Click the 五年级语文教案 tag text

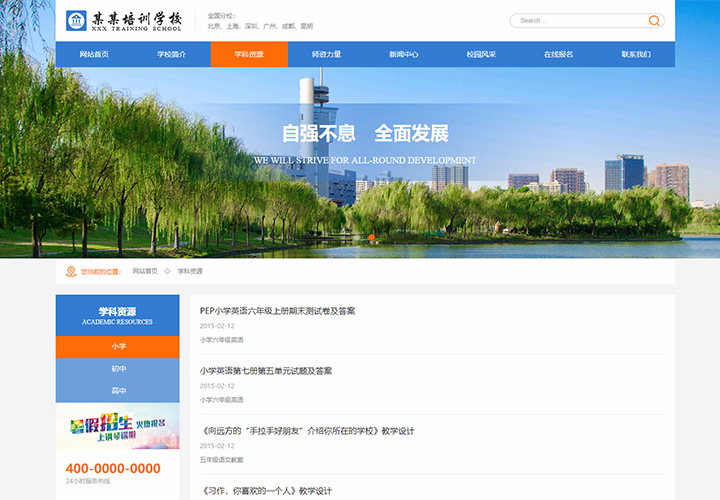[x=222, y=460]
